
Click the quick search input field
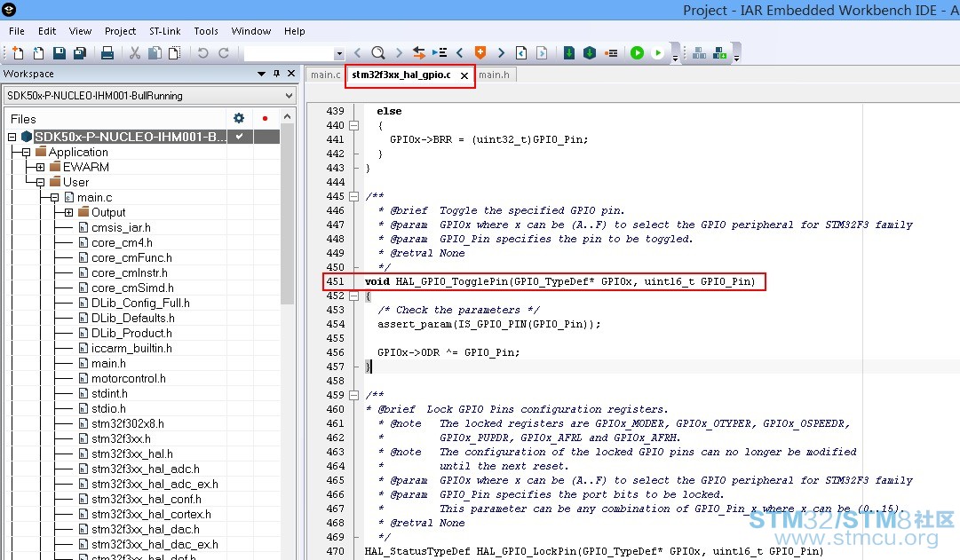[289, 54]
